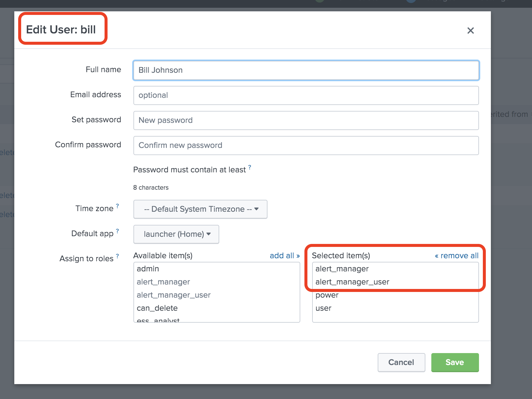Click the add all link
The image size is (532, 399).
coord(284,256)
